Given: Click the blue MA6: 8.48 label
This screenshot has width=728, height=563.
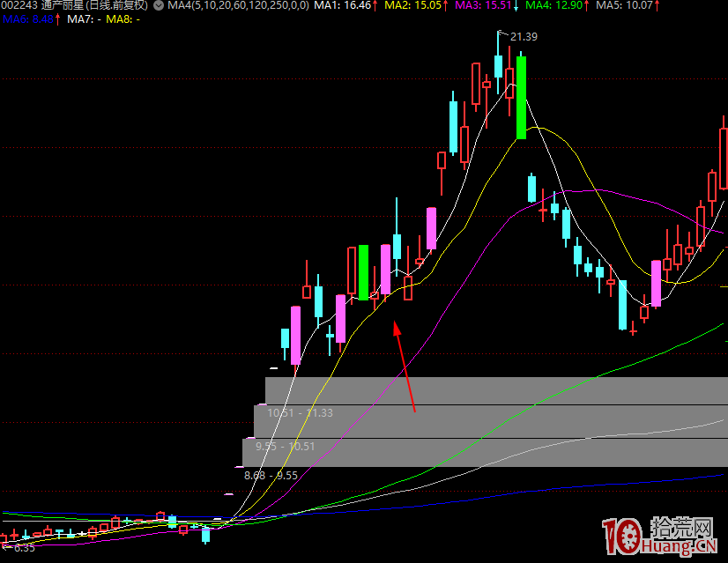Looking at the screenshot, I should tap(30, 18).
